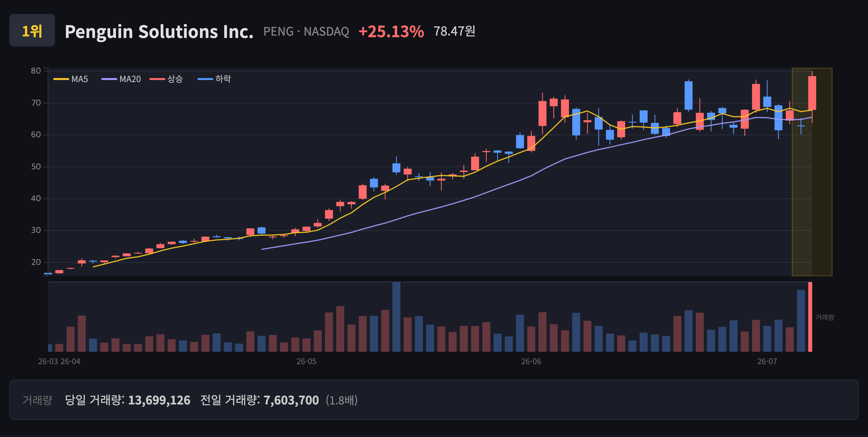
Task: Click the "30" price axis label
Action: (36, 230)
